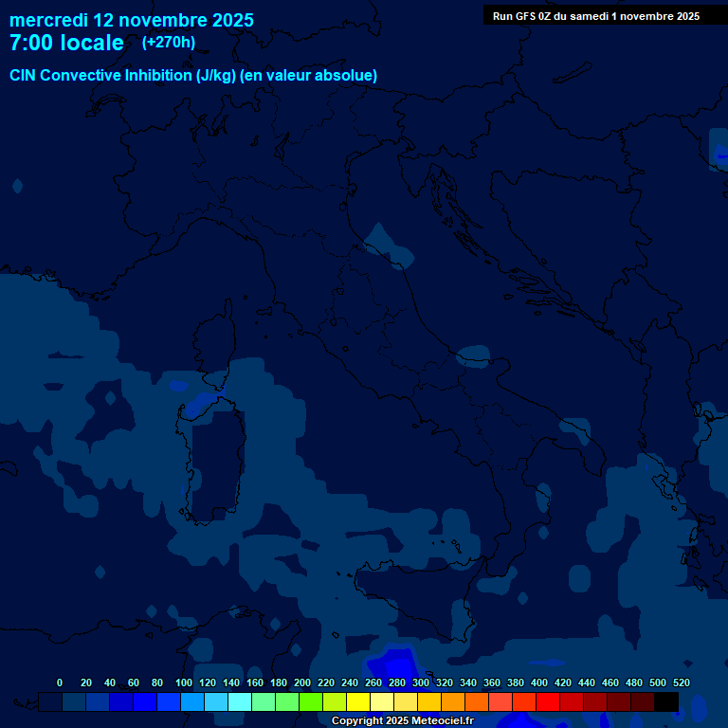The image size is (728, 728).
Task: Click the orange legend swatch at 320
Action: pyautogui.click(x=453, y=701)
